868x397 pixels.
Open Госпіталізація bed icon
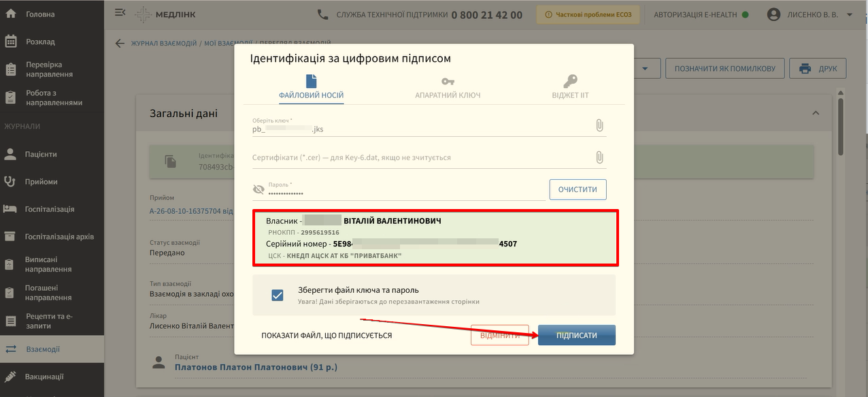click(x=10, y=209)
